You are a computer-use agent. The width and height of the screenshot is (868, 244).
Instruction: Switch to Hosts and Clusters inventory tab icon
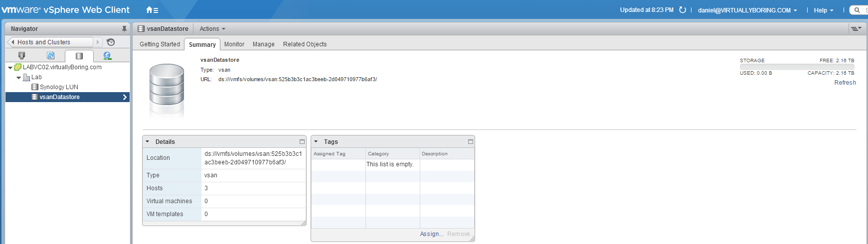pyautogui.click(x=21, y=56)
